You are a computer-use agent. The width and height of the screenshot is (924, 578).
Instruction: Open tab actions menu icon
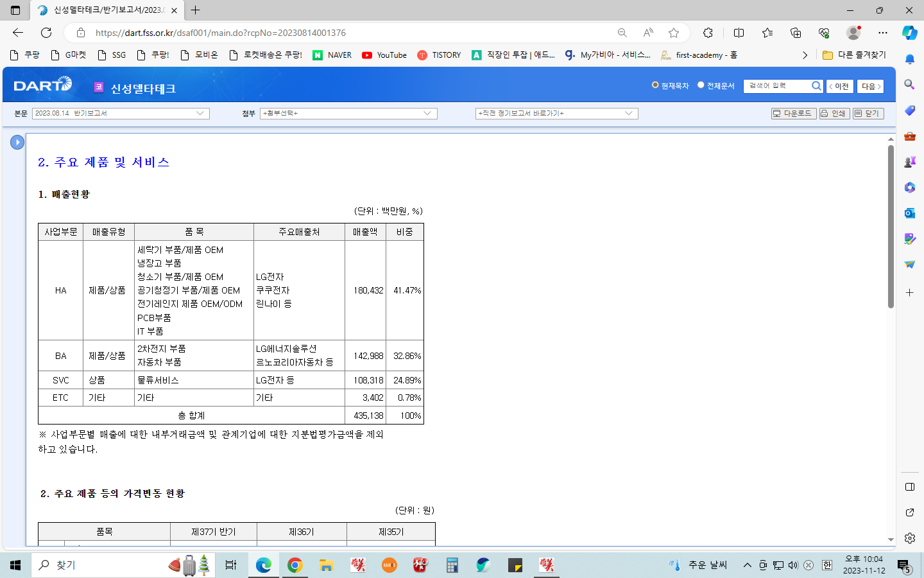[x=15, y=10]
